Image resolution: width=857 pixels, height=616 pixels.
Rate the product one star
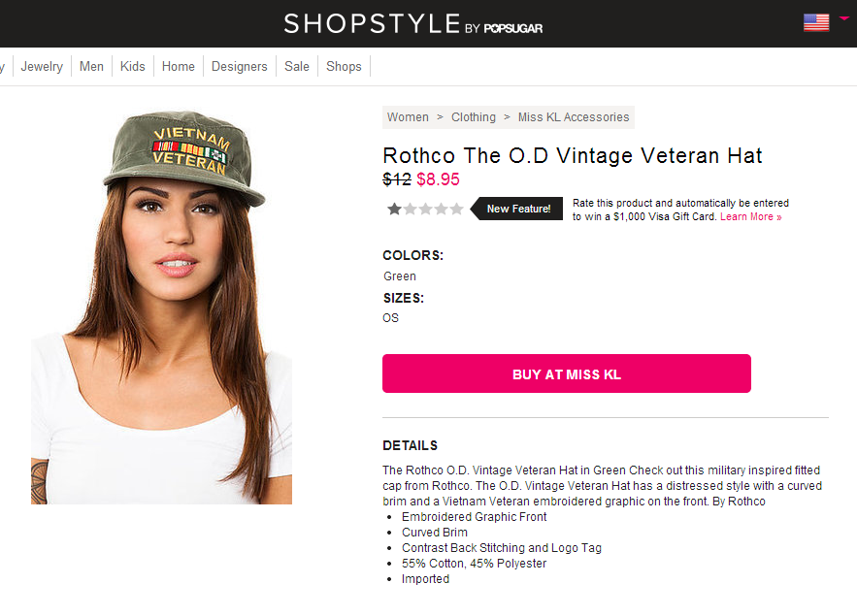(395, 209)
